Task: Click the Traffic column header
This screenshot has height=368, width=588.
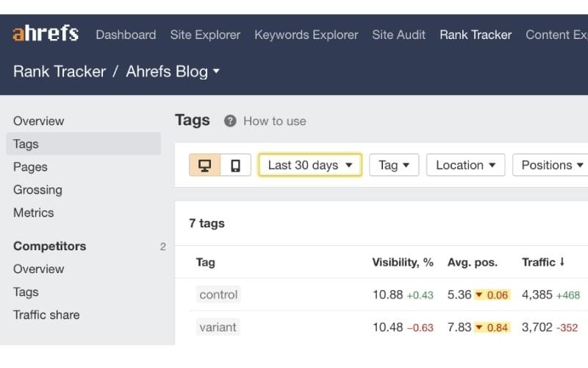Action: click(x=539, y=262)
